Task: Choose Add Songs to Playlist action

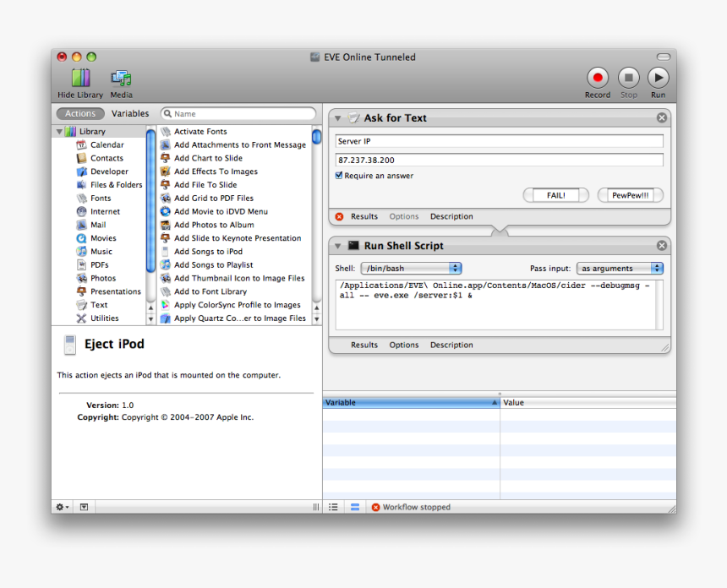Action: point(213,265)
